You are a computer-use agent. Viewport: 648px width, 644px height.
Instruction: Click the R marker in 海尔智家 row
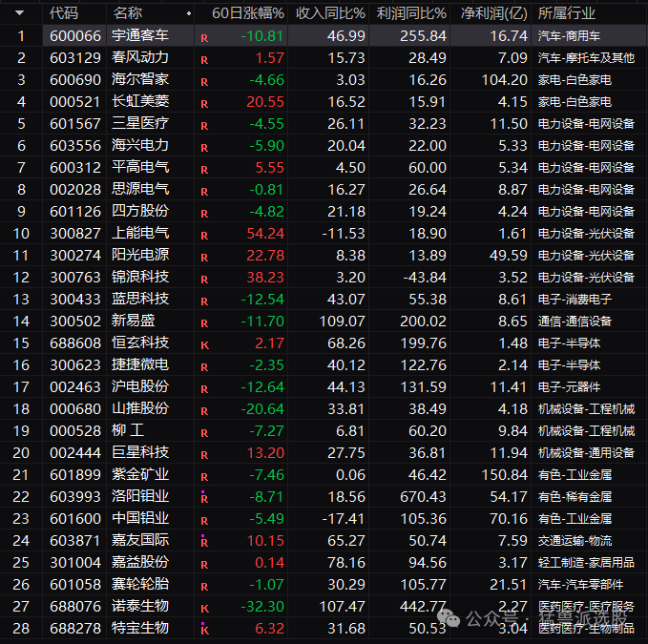pos(204,82)
